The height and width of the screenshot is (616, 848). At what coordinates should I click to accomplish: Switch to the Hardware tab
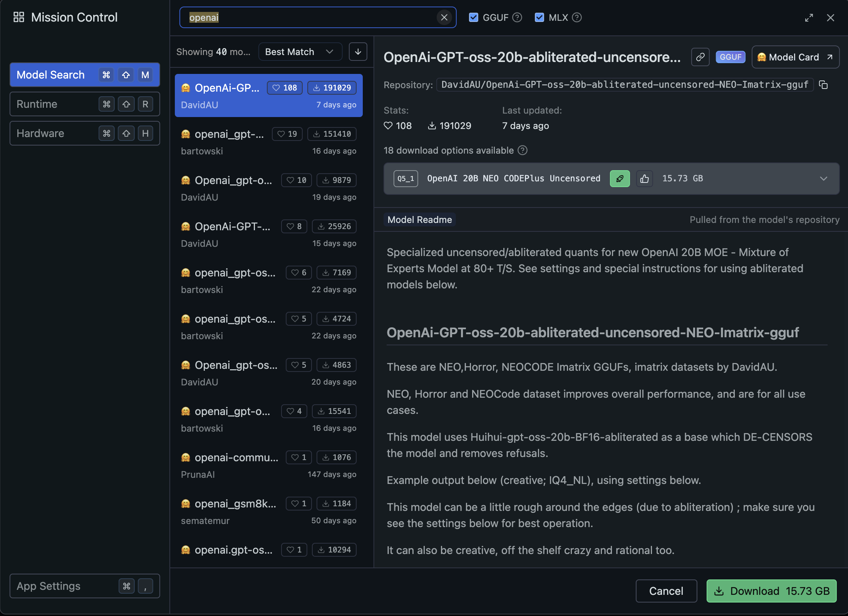(85, 133)
